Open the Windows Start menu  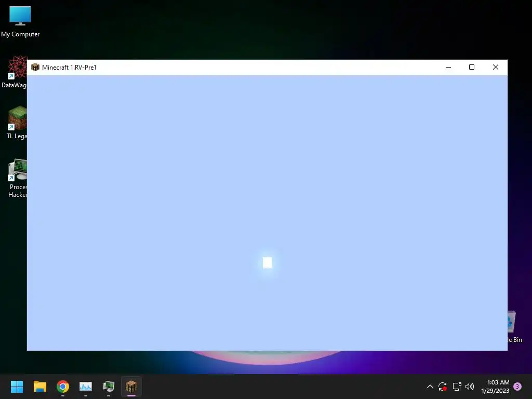(17, 387)
